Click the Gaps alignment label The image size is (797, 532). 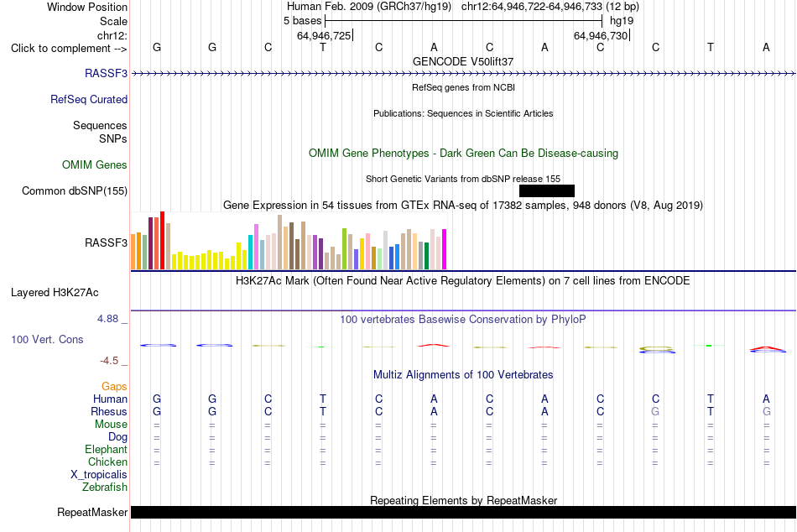tap(114, 387)
